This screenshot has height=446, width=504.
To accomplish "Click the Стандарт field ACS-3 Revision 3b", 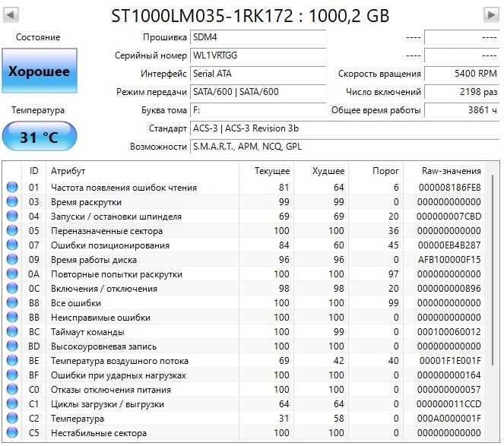I will tap(344, 128).
